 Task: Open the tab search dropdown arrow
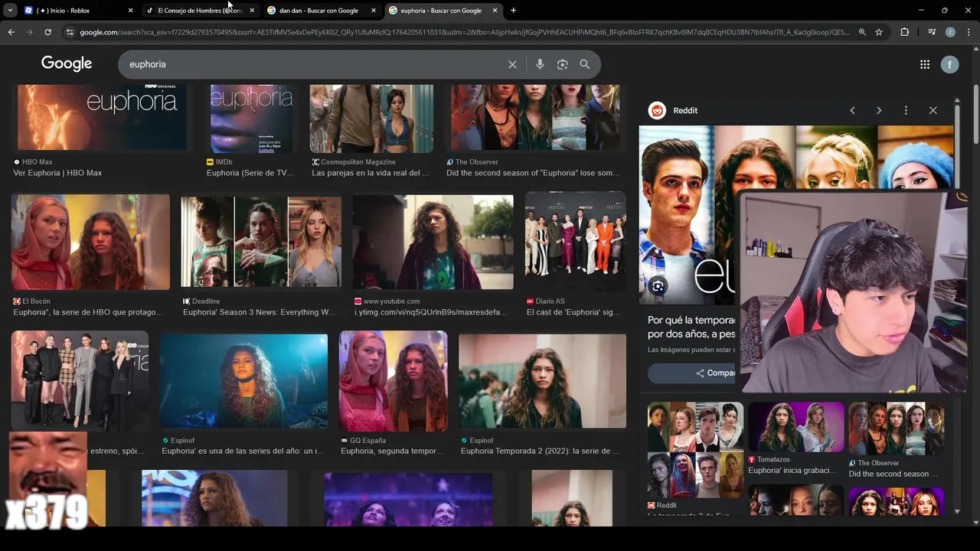pos(10,10)
